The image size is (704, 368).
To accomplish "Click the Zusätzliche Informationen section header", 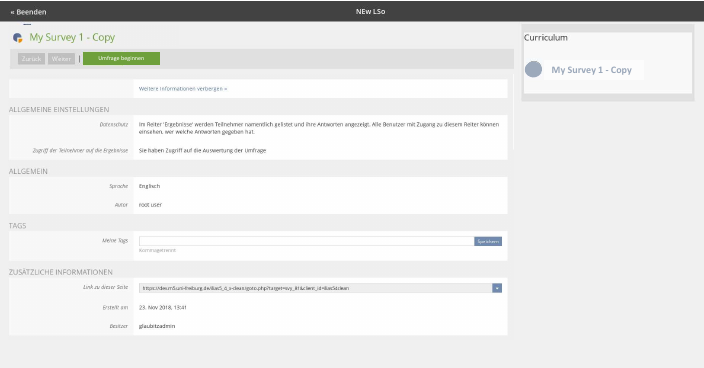I will 61,272.
